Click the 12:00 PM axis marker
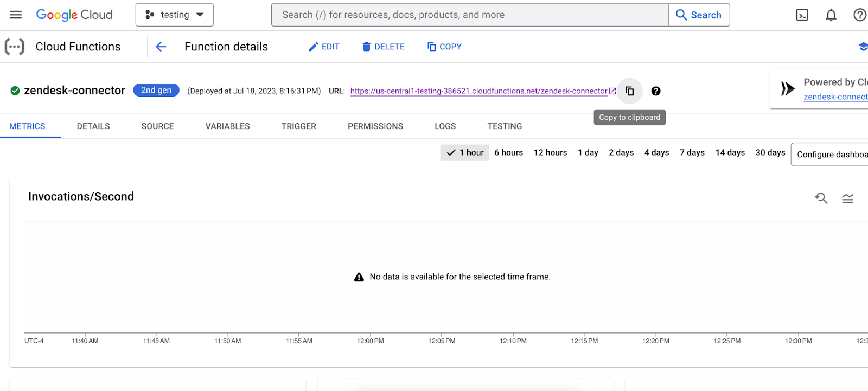868x391 pixels. [371, 341]
